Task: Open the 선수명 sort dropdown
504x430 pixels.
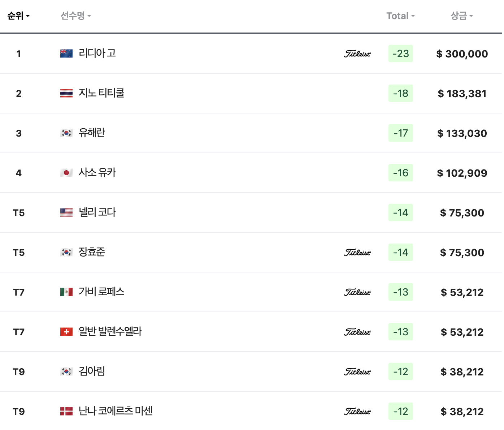Action: click(75, 16)
